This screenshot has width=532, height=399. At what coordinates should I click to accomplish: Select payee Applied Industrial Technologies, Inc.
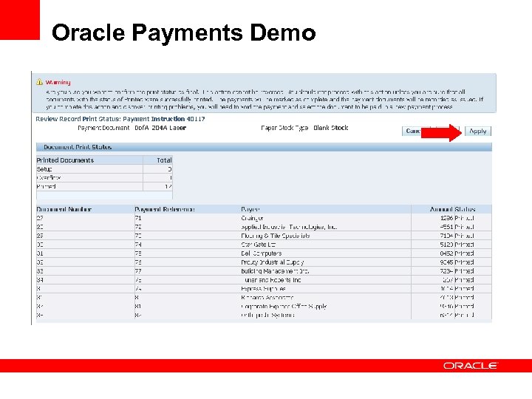click(289, 227)
